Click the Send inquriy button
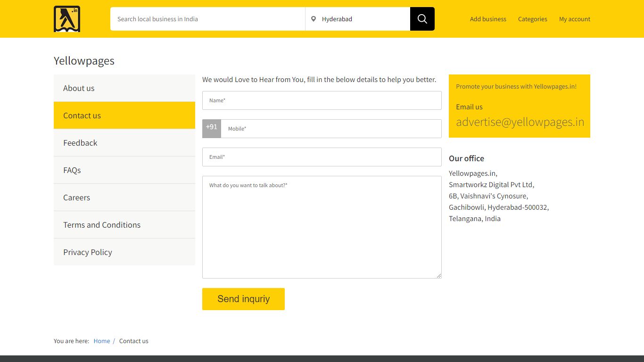The image size is (644, 362). pyautogui.click(x=243, y=299)
